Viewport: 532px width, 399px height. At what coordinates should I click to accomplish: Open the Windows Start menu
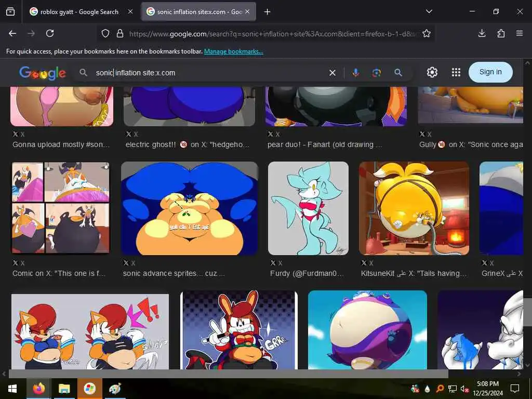(12, 389)
